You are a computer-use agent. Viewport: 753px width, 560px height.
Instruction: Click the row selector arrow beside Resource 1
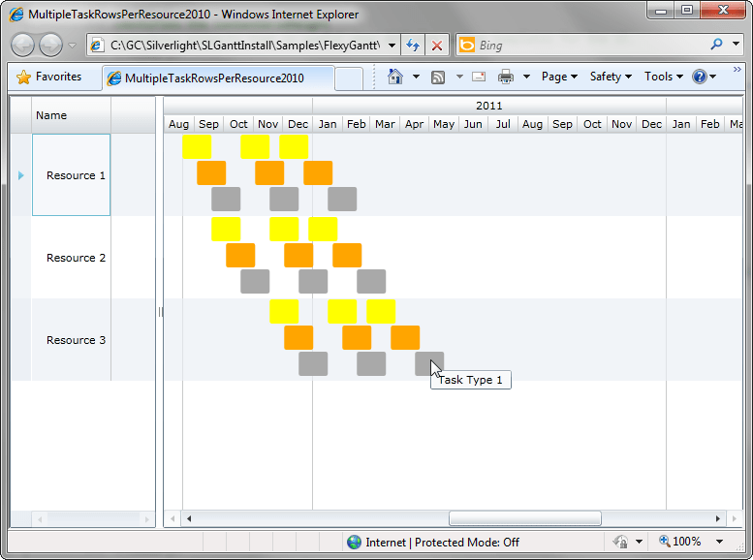tap(20, 175)
